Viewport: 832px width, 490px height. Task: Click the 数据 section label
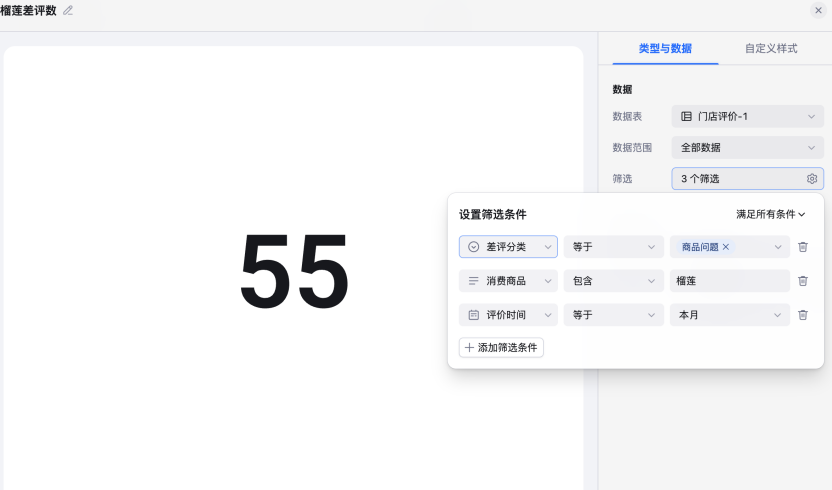[622, 89]
